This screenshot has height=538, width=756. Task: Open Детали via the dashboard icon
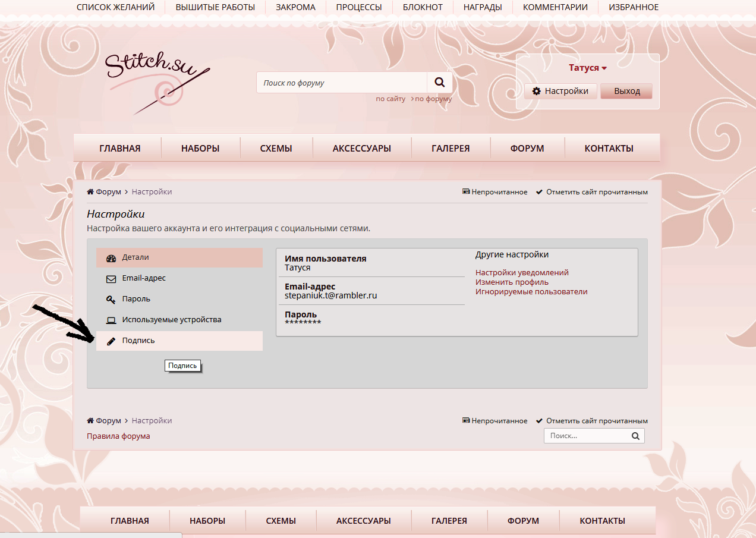pos(111,258)
